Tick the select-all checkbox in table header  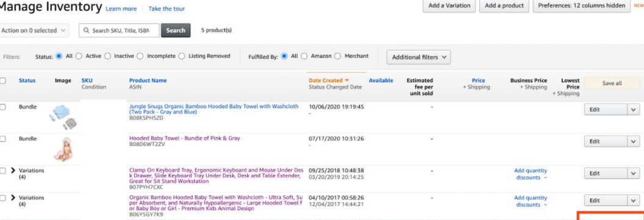(3, 80)
